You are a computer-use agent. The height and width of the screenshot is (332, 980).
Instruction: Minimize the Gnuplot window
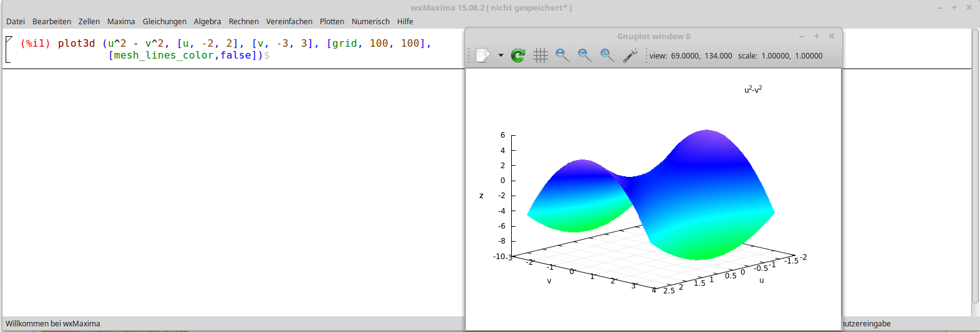tap(802, 36)
